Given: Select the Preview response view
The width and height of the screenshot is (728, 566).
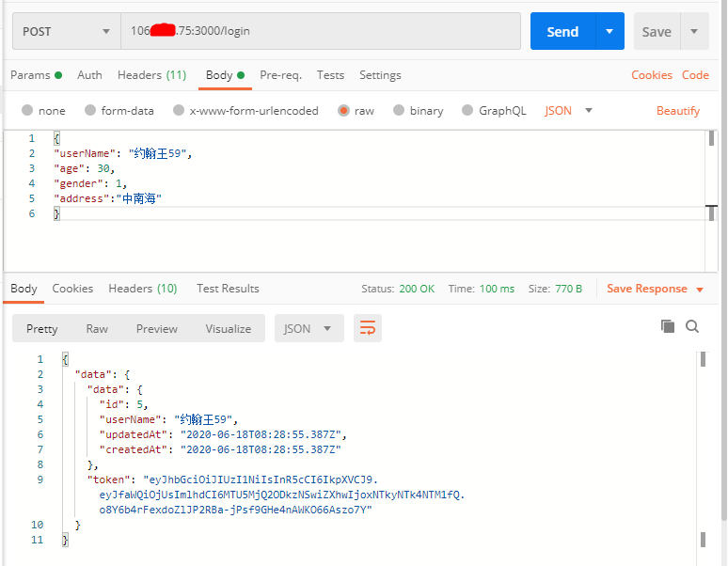Looking at the screenshot, I should coord(157,328).
